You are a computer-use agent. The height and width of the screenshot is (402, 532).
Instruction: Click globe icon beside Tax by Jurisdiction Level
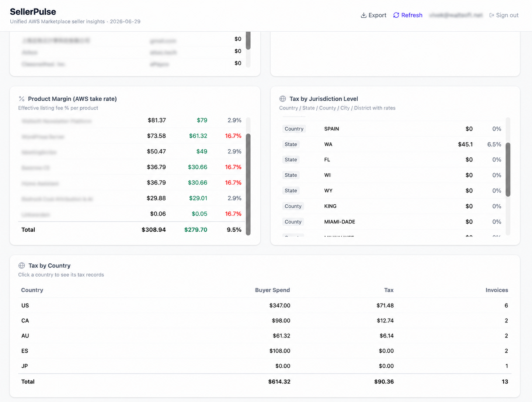[283, 99]
